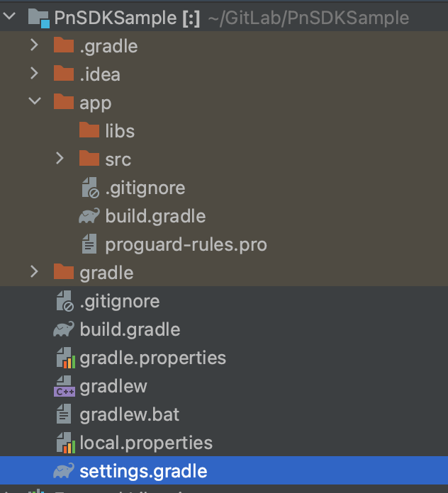Click the gradle.properties chart icon
448x493 pixels.
(66, 358)
